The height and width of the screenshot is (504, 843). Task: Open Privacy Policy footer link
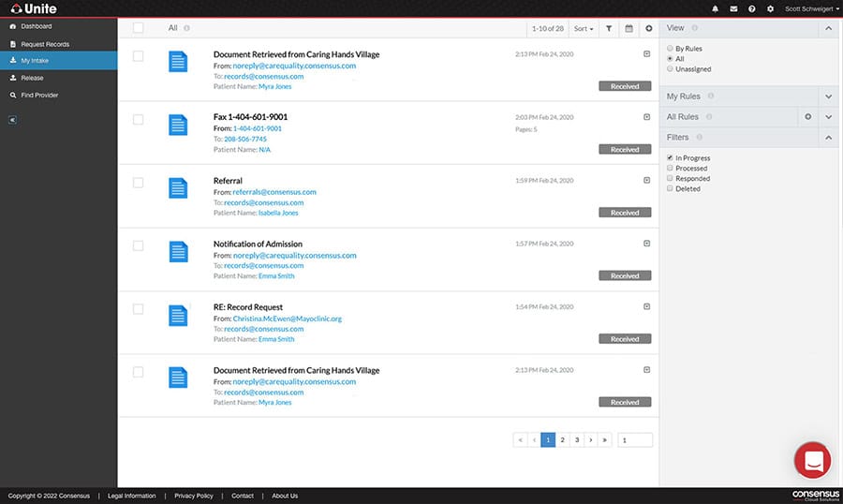click(194, 496)
